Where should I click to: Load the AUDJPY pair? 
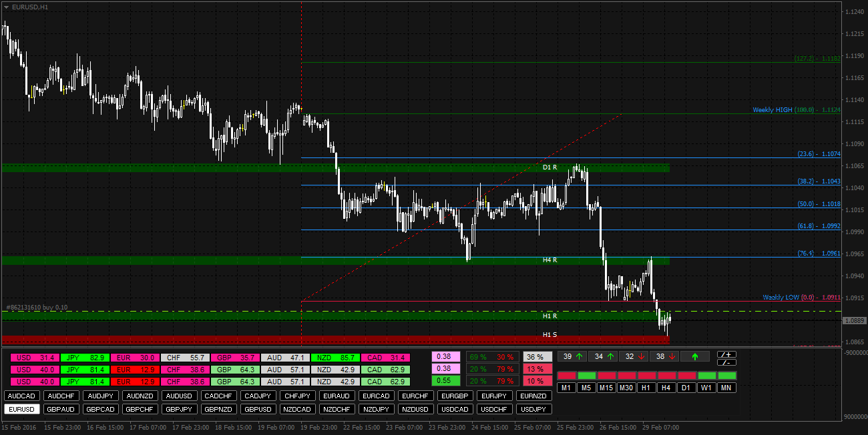(101, 396)
